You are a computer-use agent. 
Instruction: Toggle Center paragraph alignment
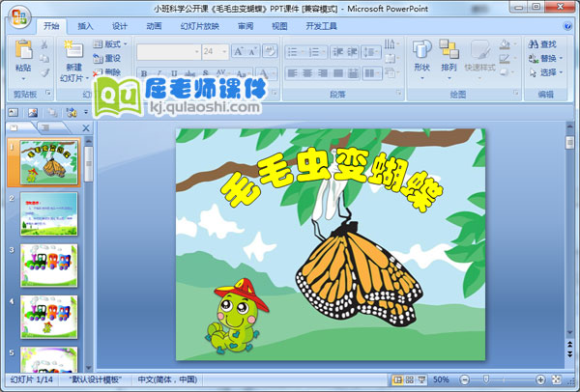(x=307, y=73)
